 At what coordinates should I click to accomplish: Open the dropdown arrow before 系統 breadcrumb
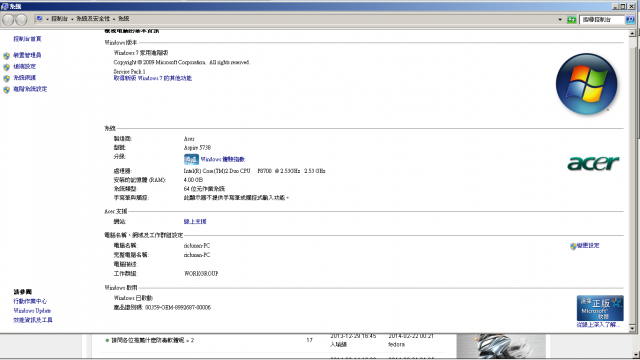(114, 19)
